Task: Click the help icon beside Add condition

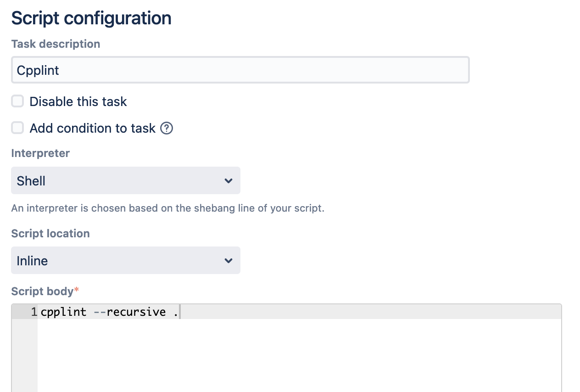Action: pos(167,129)
